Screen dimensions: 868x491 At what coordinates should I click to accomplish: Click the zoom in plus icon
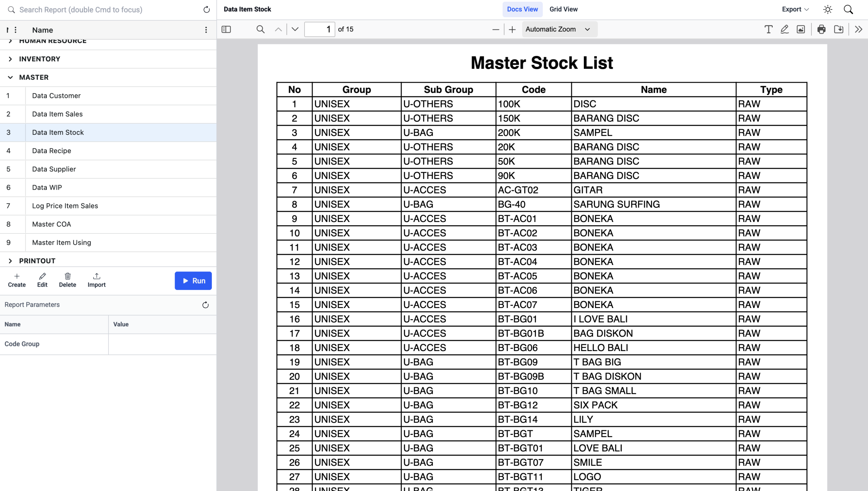click(512, 29)
